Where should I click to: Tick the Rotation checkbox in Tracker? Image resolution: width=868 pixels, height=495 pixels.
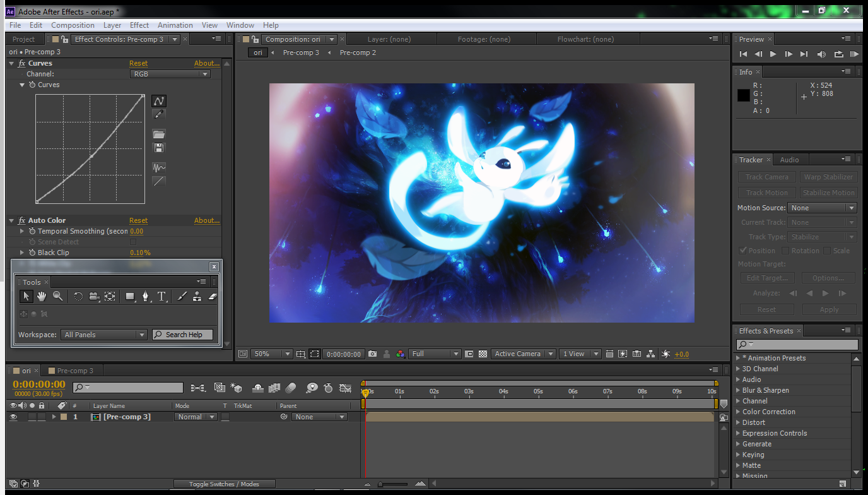(785, 251)
